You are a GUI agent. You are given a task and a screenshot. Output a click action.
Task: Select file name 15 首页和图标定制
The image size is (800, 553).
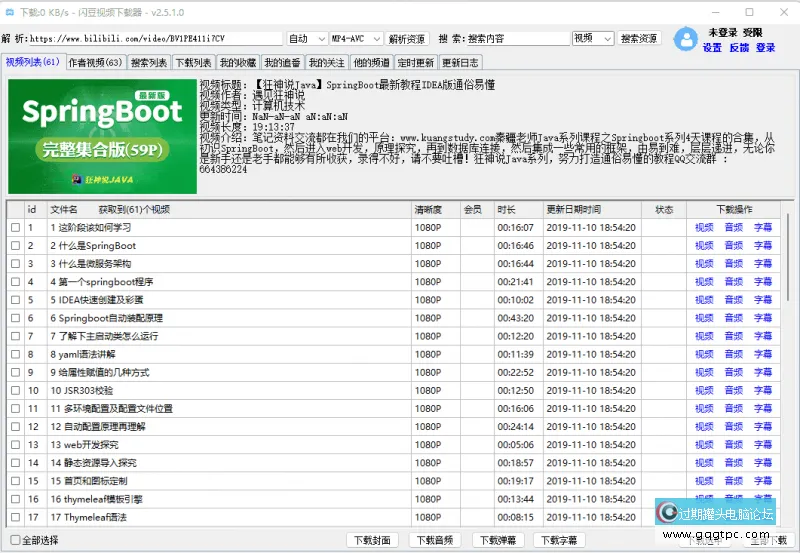tap(89, 481)
